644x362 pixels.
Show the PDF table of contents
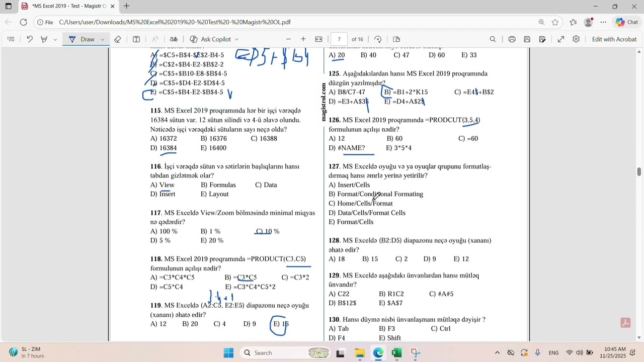11,39
